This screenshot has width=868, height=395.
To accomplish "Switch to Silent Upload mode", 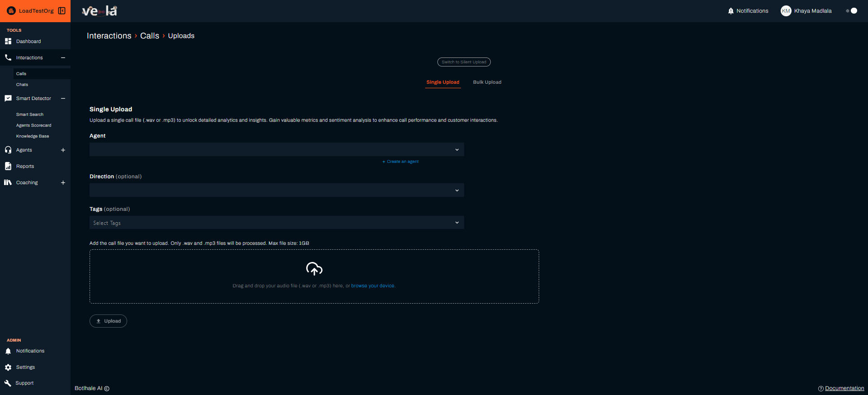I will (464, 62).
